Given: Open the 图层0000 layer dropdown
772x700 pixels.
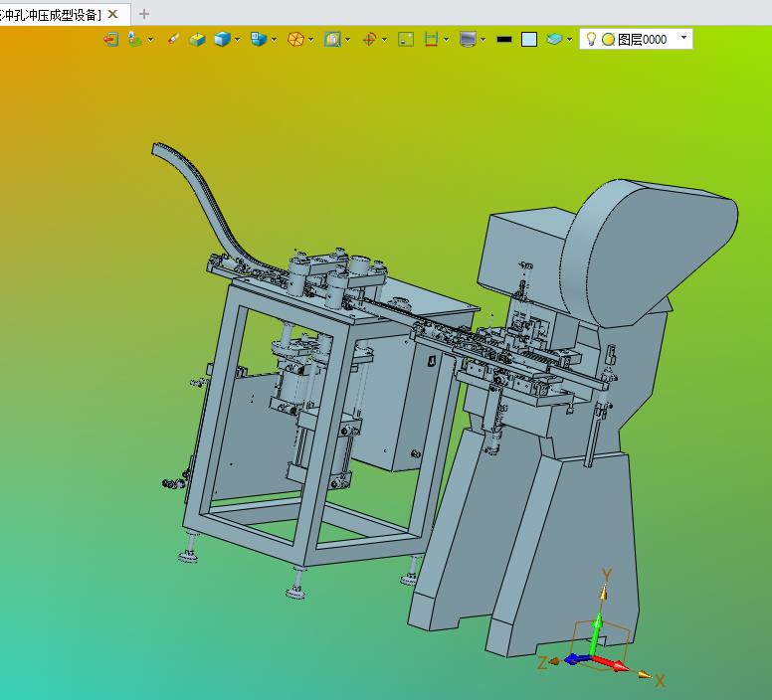Looking at the screenshot, I should point(683,38).
